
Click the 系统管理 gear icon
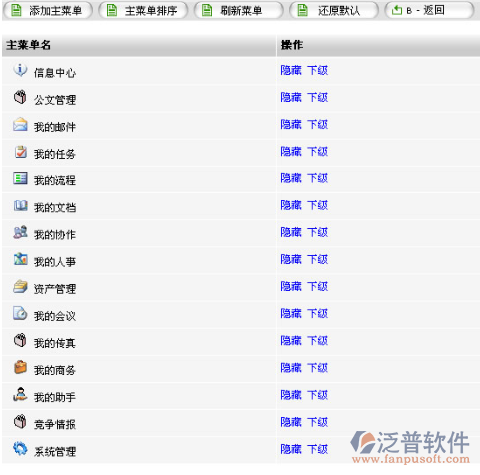tap(20, 449)
